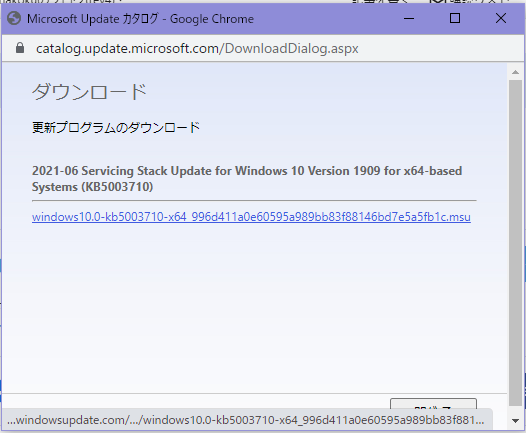
Task: Close the Microsoft Update Catalog window
Action: [501, 18]
